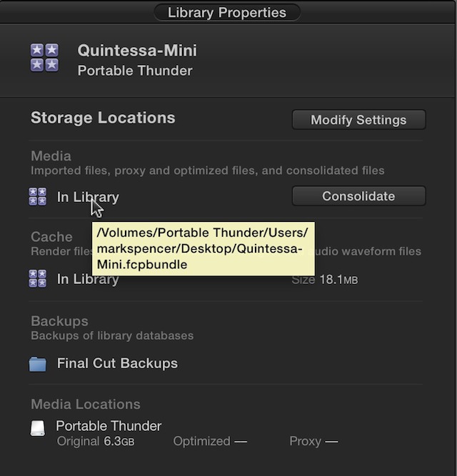457x476 pixels.
Task: Click the Consolidate button
Action: click(359, 196)
